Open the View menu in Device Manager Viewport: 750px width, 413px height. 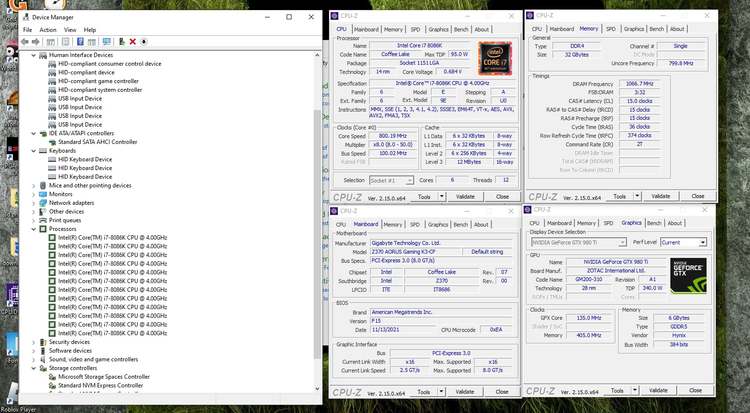[x=70, y=30]
